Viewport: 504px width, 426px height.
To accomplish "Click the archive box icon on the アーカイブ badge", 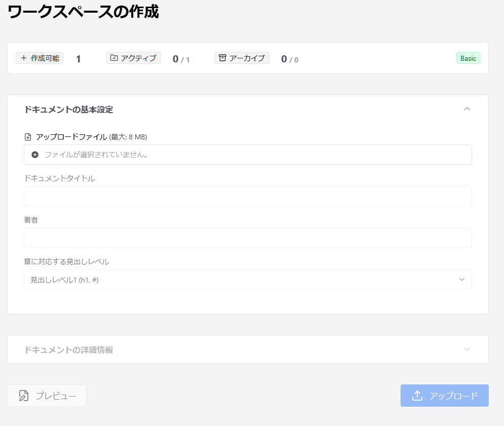I will point(222,58).
